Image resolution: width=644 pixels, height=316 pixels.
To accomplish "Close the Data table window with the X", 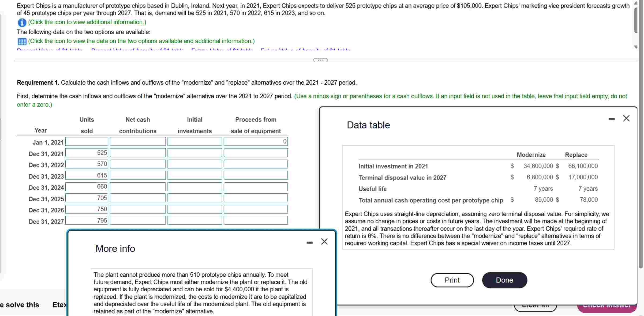I will [x=626, y=118].
